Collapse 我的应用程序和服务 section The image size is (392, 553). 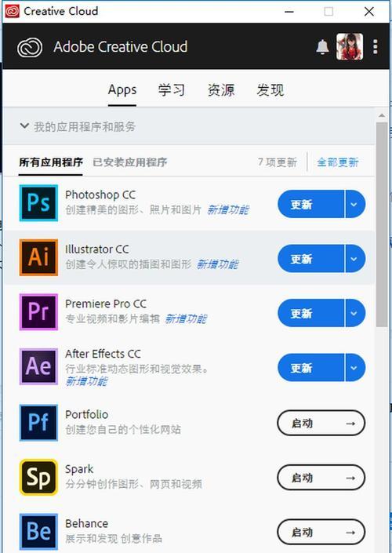(x=24, y=126)
